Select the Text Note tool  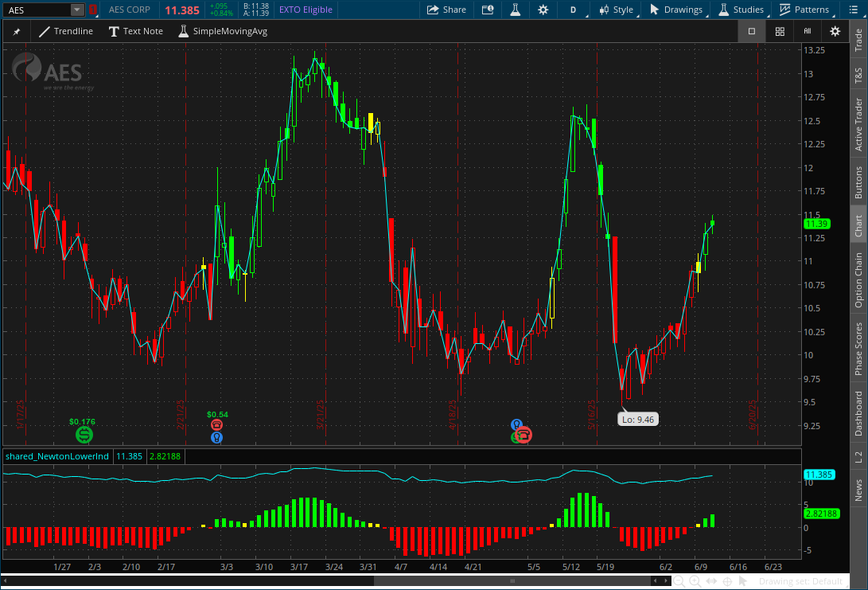pos(135,31)
